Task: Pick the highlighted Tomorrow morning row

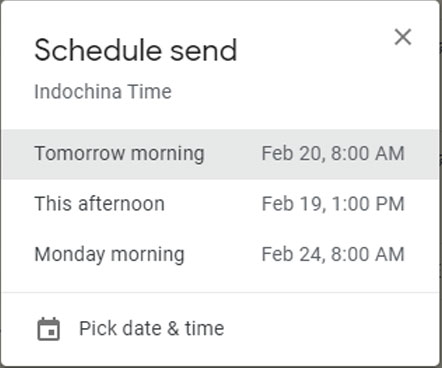Action: point(220,154)
